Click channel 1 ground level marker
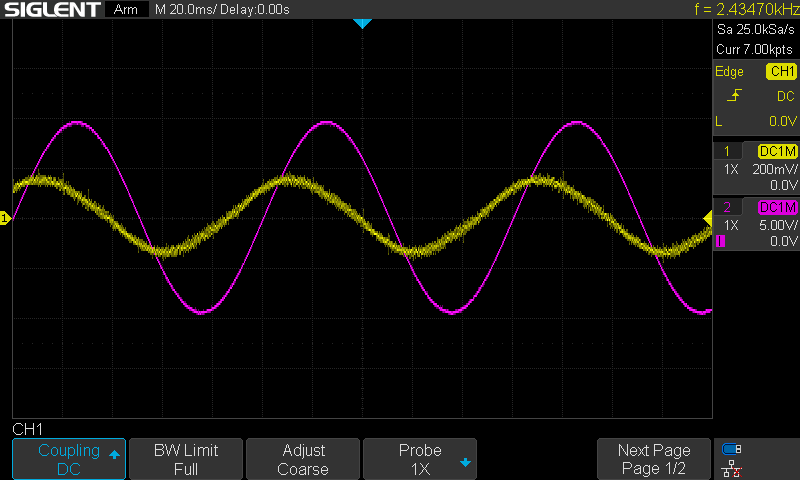This screenshot has width=800, height=480. [5, 218]
